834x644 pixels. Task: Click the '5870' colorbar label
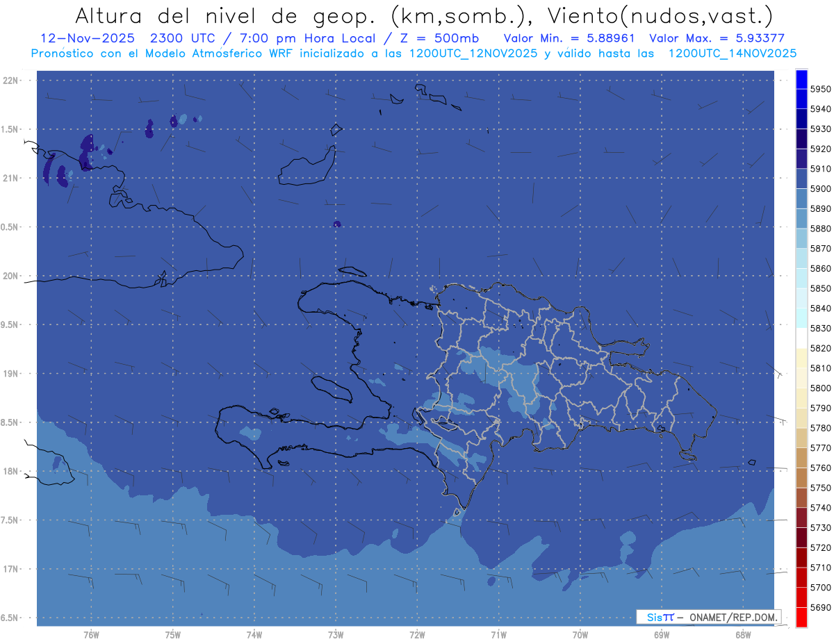coord(820,249)
